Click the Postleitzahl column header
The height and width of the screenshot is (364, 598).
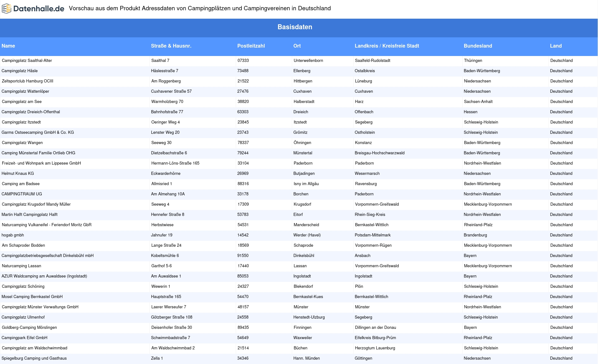point(251,46)
